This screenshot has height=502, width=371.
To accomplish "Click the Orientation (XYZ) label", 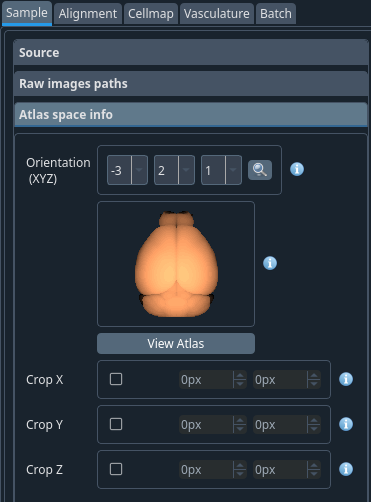I will tap(58, 170).
